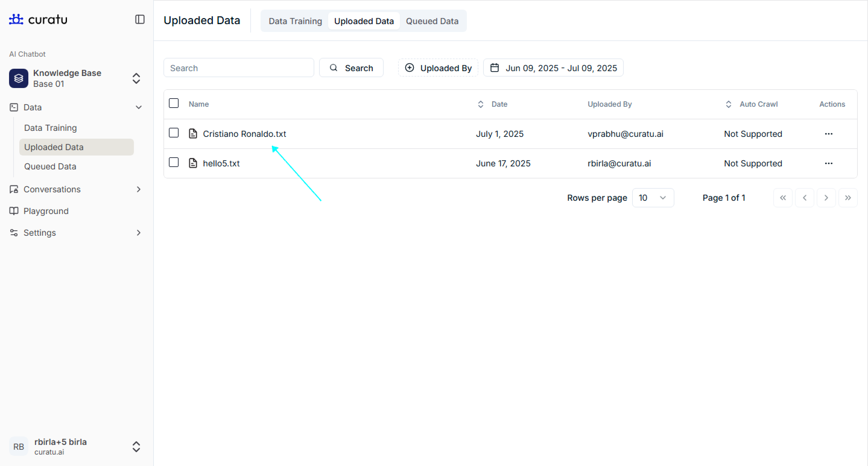Viewport: 868px width, 466px height.
Task: Click the curatu logo icon
Action: pyautogui.click(x=16, y=20)
